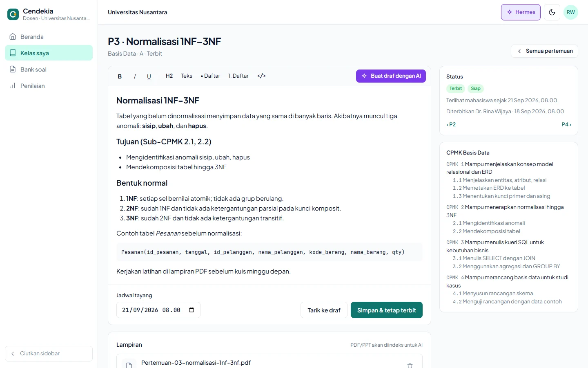The width and height of the screenshot is (588, 368).
Task: Go to previous meeting P2
Action: (451, 124)
